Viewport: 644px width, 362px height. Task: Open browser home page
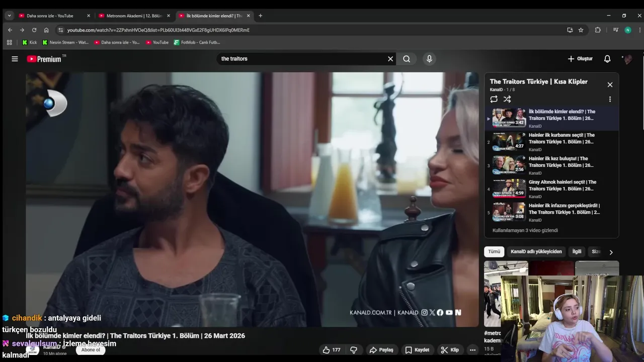pyautogui.click(x=46, y=30)
